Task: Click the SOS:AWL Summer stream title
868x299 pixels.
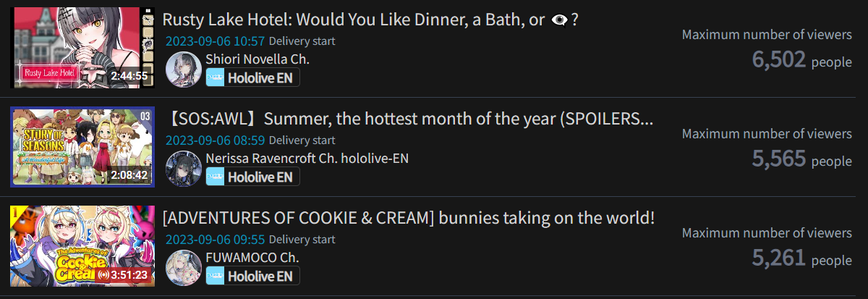Action: [408, 119]
